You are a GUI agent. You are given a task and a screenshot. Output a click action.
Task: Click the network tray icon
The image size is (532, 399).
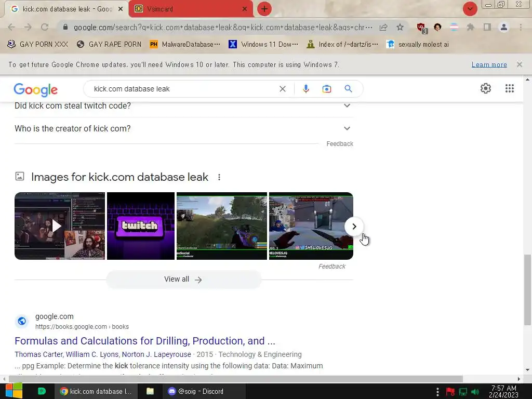pos(463,392)
